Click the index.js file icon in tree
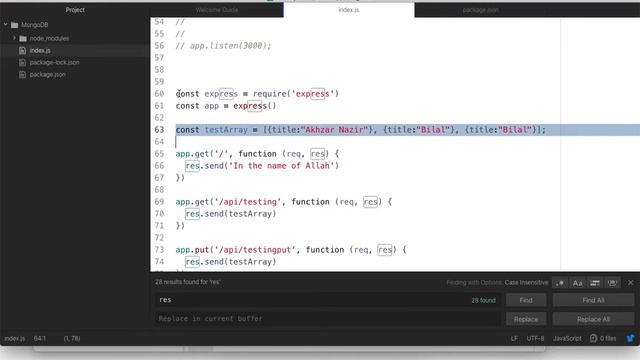Screen dimensions: 640x360 (x=22, y=51)
